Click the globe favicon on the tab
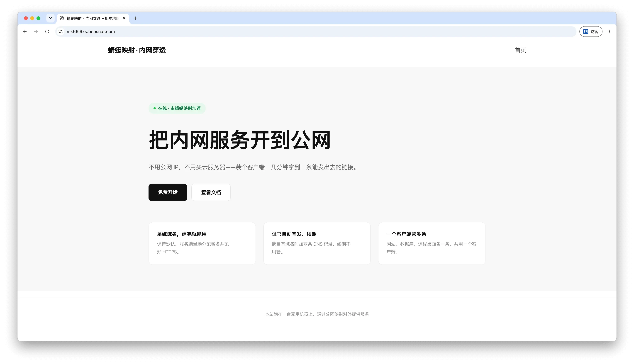Screen dimensions: 634x364 click(62, 18)
